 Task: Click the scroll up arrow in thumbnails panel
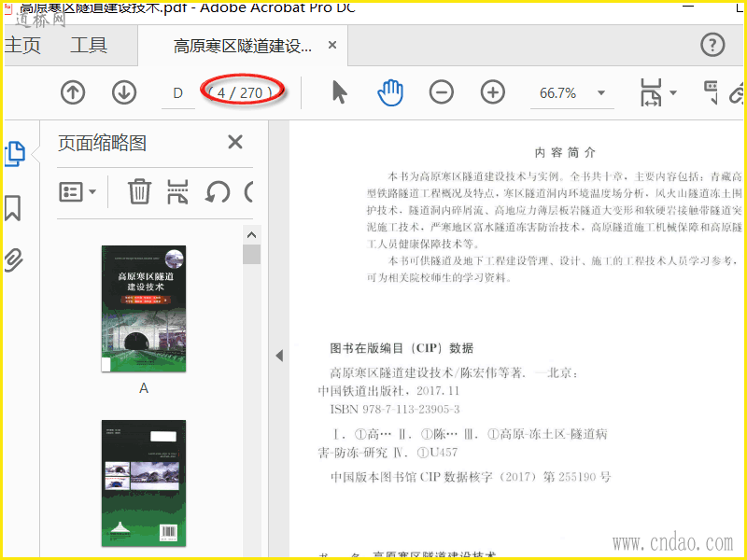[251, 235]
